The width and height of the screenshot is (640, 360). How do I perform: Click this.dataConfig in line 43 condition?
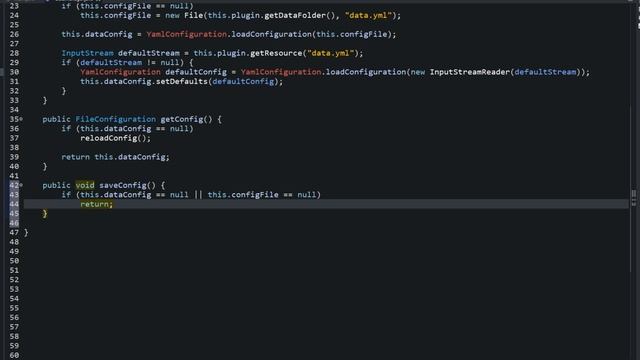[116, 195]
